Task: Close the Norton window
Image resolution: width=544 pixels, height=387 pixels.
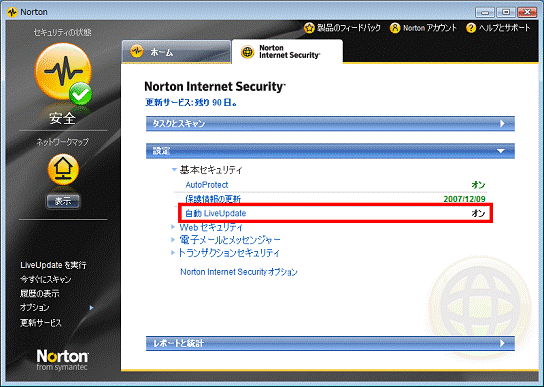Action: [527, 12]
